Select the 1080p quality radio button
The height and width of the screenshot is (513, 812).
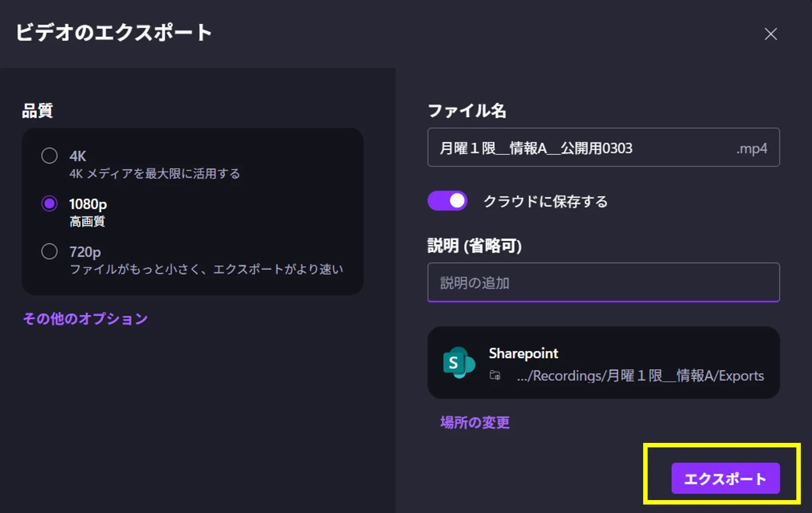coord(50,204)
